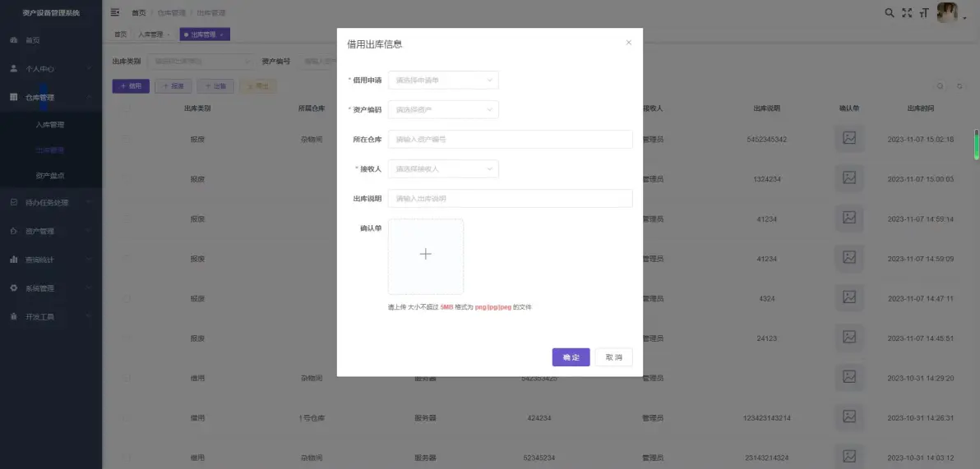The image size is (980, 469).
Task: Open the caret menu beside the avatar
Action: [964, 18]
